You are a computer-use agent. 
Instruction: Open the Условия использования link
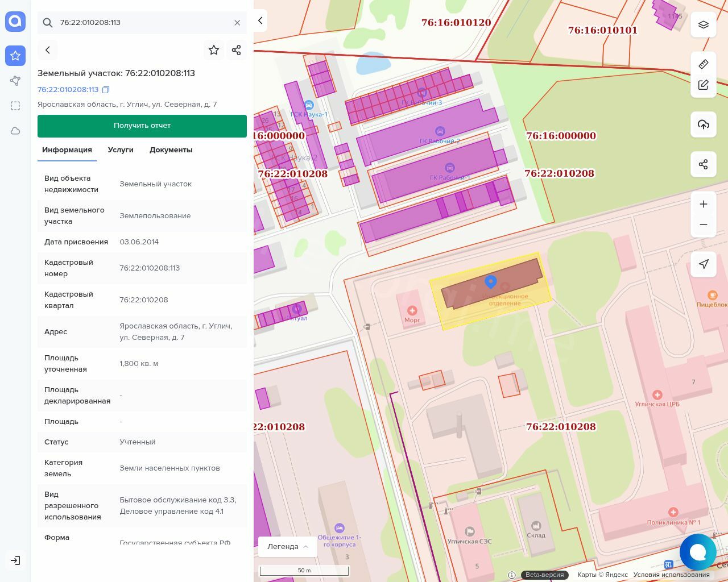[x=671, y=575]
